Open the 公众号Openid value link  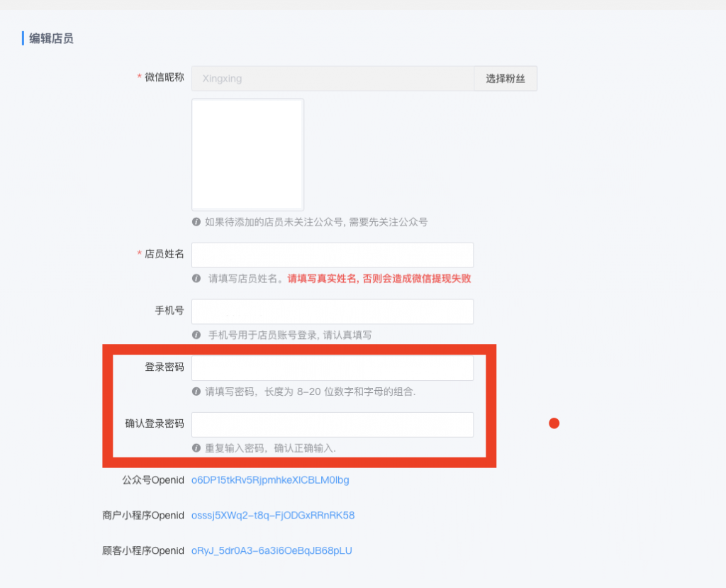(x=270, y=480)
